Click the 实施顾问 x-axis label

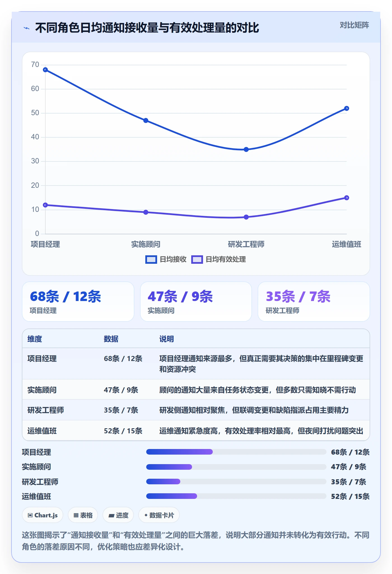146,244
